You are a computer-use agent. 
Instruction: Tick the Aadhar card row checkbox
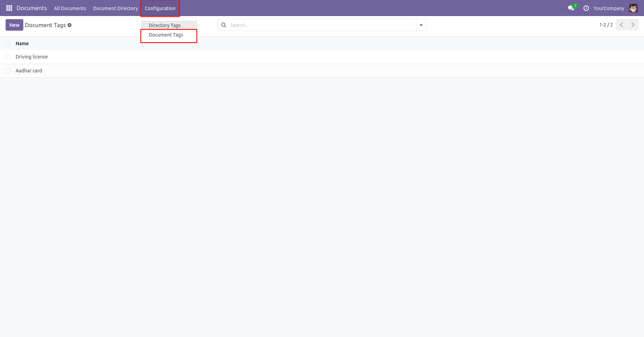pos(8,71)
